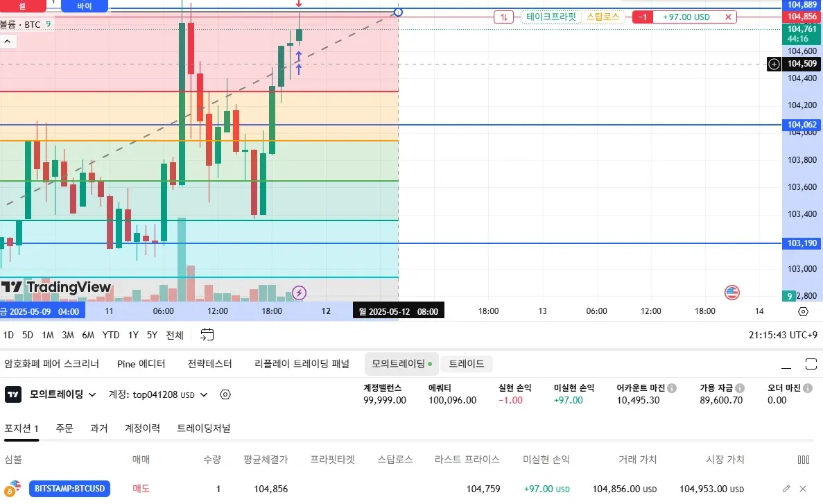Click the 21:15:43 UTC+9 timezone clock
This screenshot has height=504, width=823.
(x=783, y=335)
